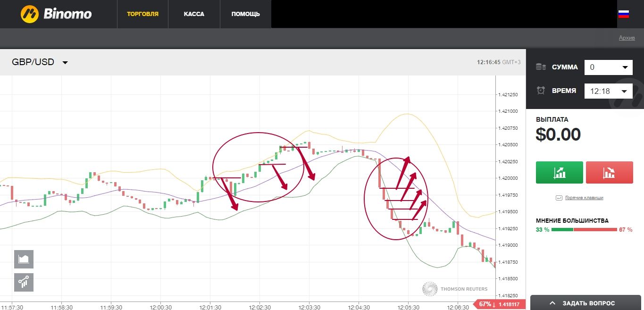Viewport: 644px width, 310px height.
Task: Click the green buy up button
Action: coord(560,172)
